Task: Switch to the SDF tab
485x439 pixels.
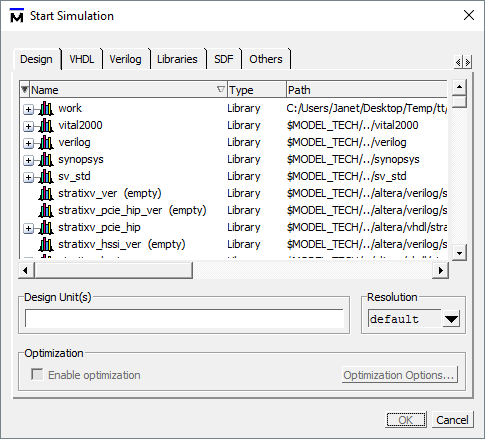Action: coord(224,59)
